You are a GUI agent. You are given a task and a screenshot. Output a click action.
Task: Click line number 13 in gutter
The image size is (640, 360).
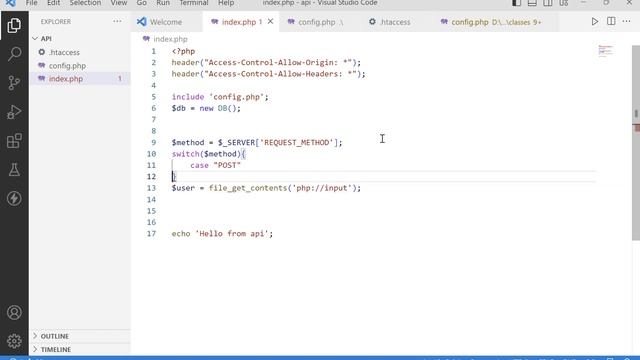point(151,188)
